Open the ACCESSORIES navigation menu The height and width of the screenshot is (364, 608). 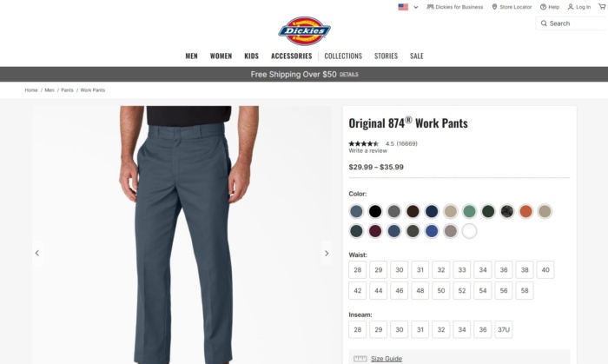tap(292, 56)
